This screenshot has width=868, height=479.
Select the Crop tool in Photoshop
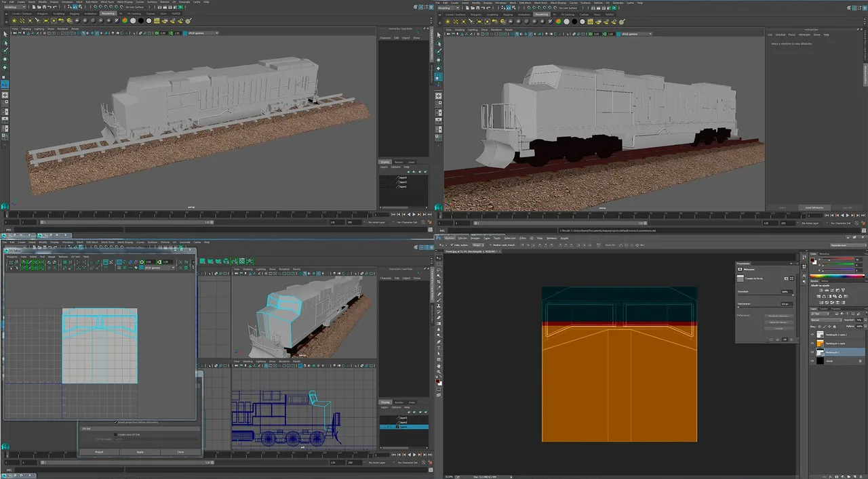tap(439, 281)
